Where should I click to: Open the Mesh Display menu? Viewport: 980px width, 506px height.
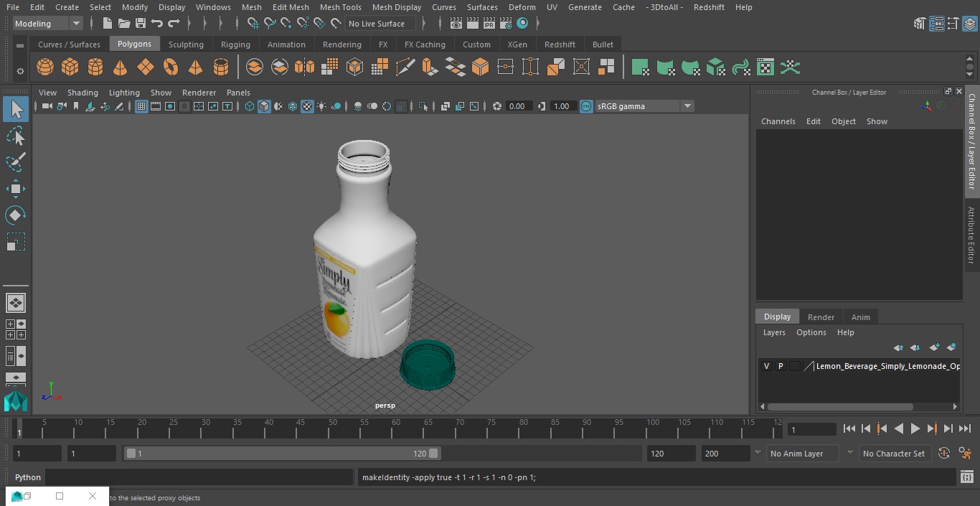[396, 7]
